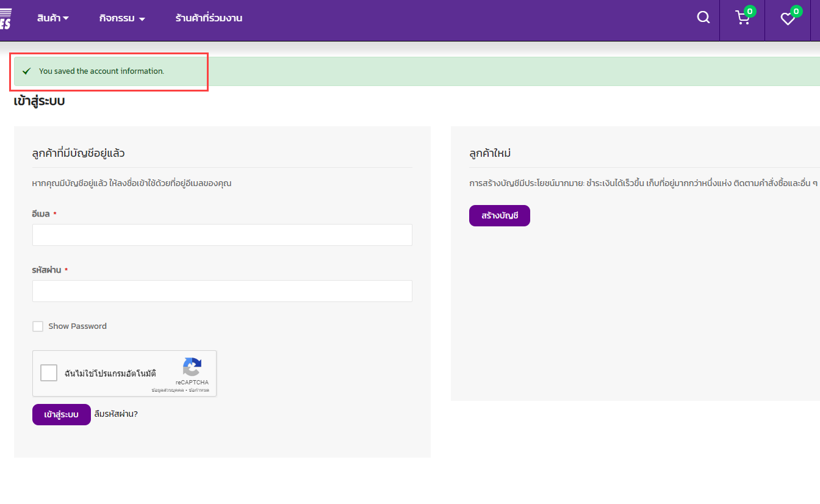Screen dimensions: 820x504
Task: Expand the กิจกรรม dropdown menu
Action: (x=122, y=18)
